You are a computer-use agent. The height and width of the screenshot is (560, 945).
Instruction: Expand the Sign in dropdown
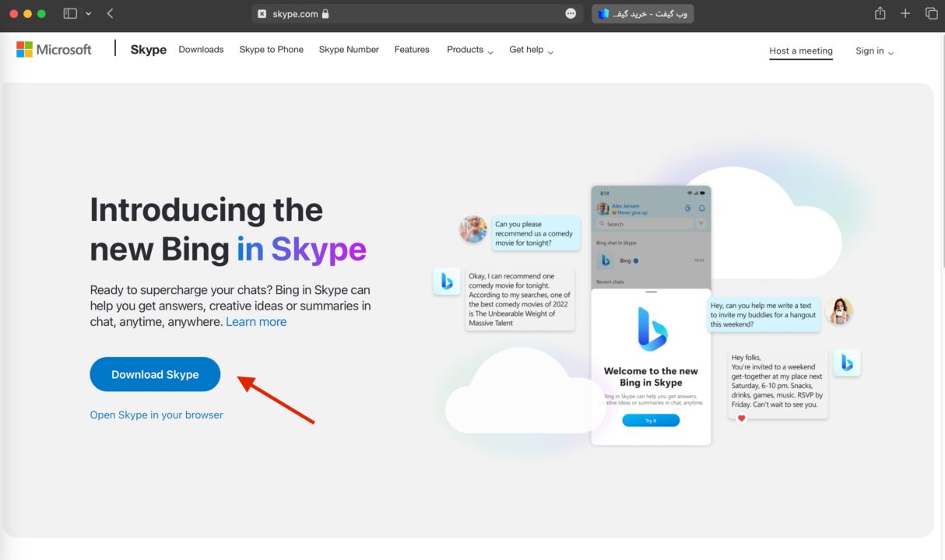click(874, 51)
